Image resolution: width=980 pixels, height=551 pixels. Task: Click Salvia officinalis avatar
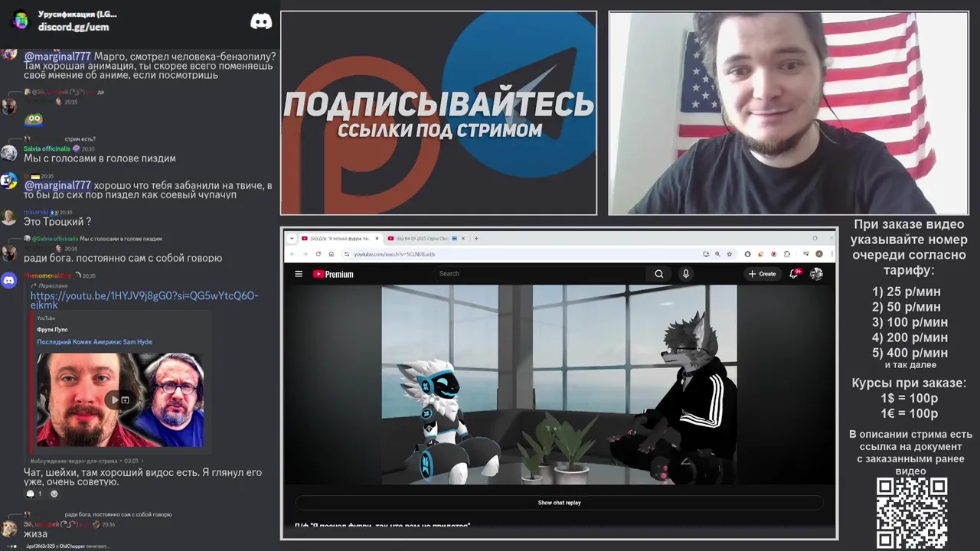tap(8, 152)
